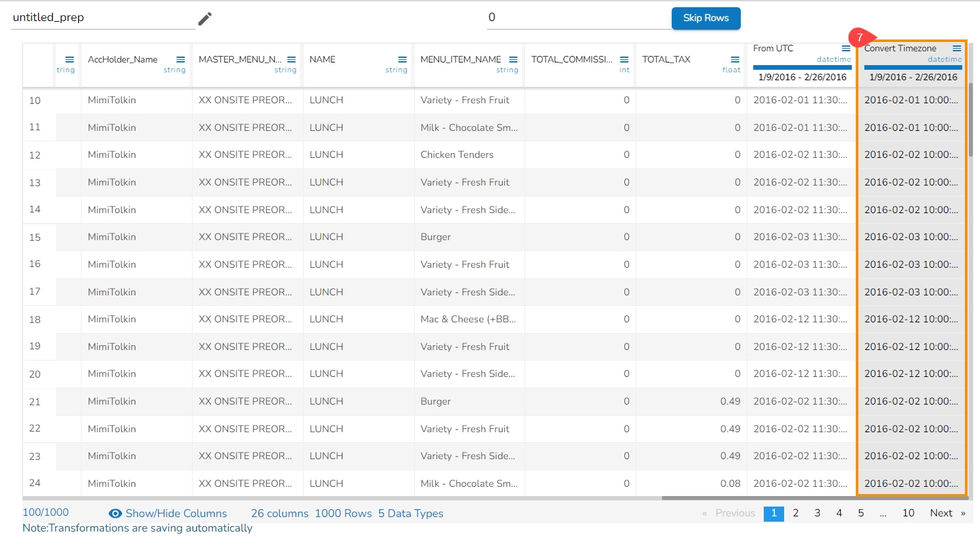Screen dimensions: 980x548
Task: Open From UTC column menu icon
Action: click(x=846, y=49)
